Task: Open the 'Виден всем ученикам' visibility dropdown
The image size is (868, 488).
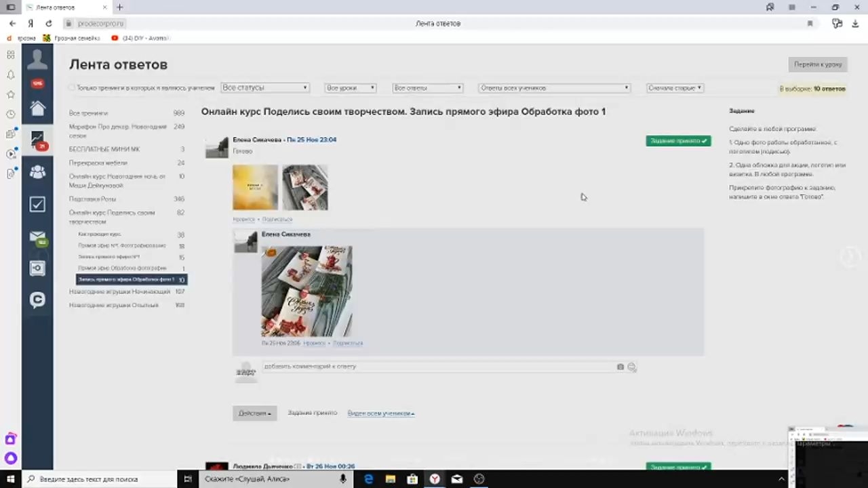Action: pos(380,413)
